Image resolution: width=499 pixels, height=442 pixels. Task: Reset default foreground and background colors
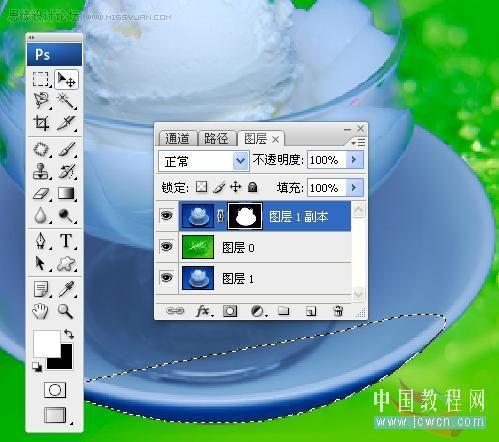(x=37, y=367)
